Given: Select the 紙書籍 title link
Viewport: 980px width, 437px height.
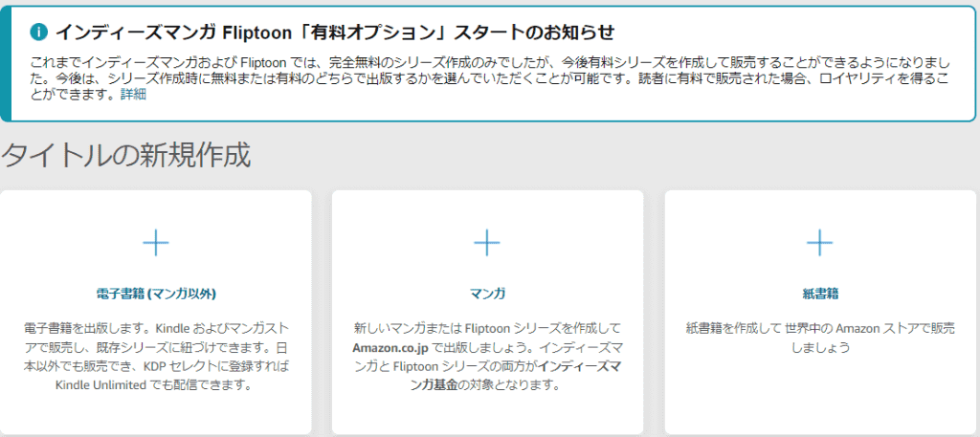Looking at the screenshot, I should click(819, 294).
